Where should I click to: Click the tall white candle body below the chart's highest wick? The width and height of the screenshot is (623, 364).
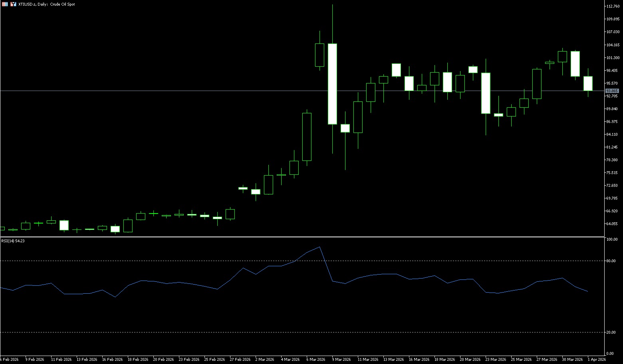[332, 84]
